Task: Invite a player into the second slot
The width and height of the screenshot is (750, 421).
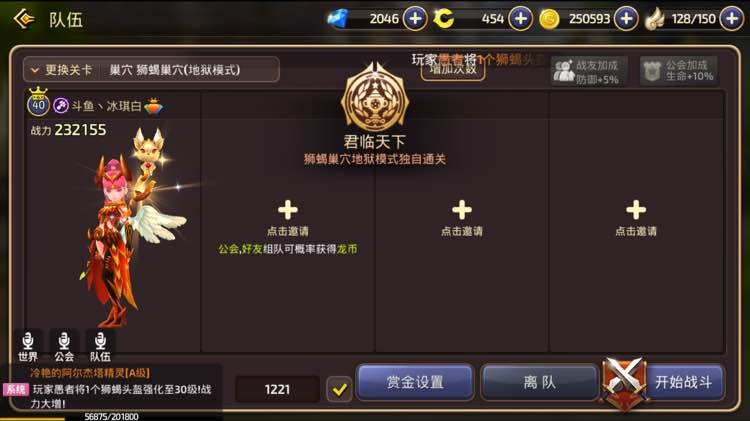Action: pyautogui.click(x=287, y=220)
